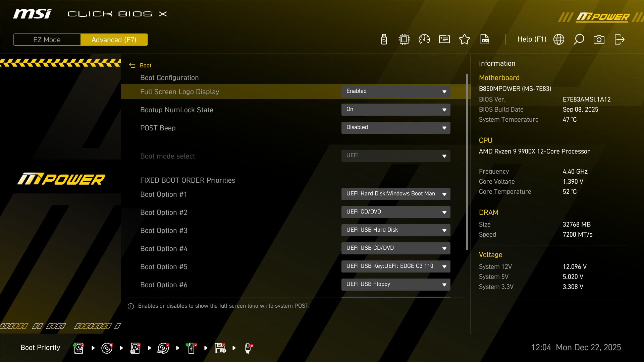Open the Memo notes tool

point(444,39)
